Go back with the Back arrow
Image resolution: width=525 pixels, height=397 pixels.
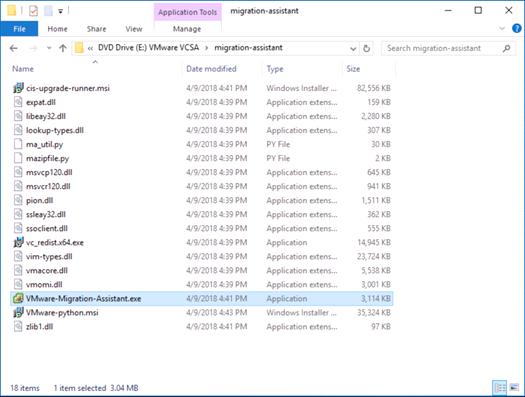point(13,49)
